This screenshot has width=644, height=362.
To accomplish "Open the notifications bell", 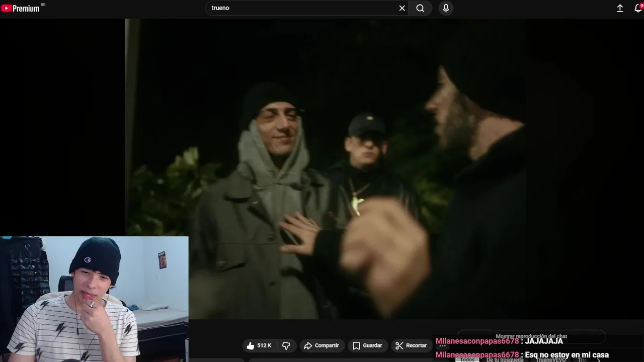I will [x=638, y=8].
